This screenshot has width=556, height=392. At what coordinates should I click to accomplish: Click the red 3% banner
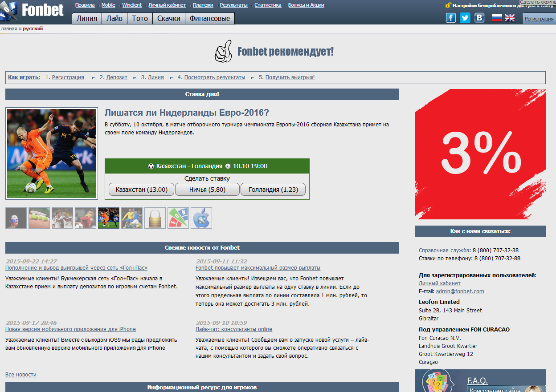pos(480,154)
